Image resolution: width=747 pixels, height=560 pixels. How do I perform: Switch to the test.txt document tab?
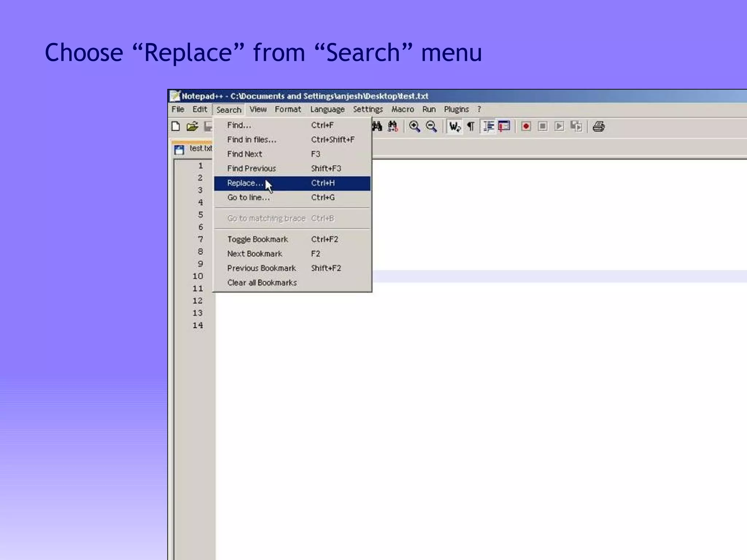[x=192, y=149]
